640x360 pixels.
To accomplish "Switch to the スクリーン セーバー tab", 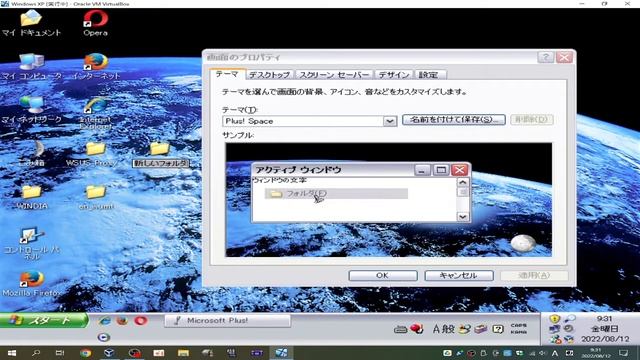I will (334, 75).
